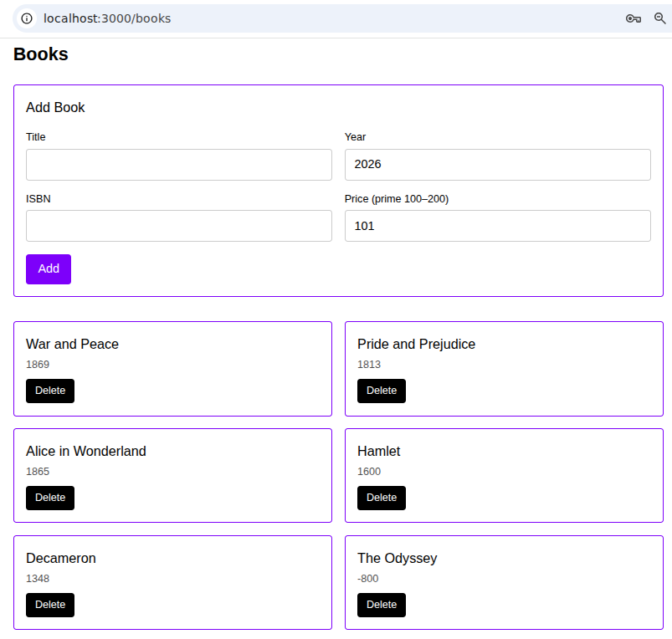
Task: Click the Hamlet card title
Action: click(x=378, y=451)
